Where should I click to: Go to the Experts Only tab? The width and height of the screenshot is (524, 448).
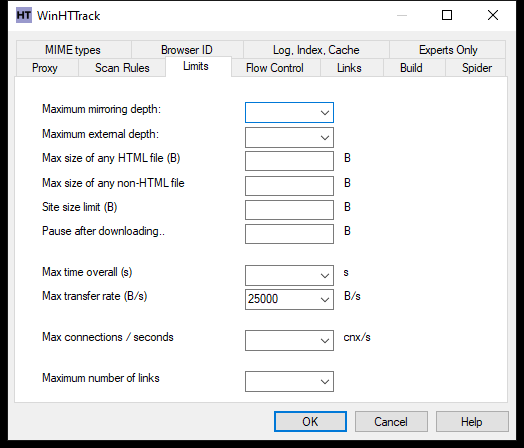click(448, 50)
